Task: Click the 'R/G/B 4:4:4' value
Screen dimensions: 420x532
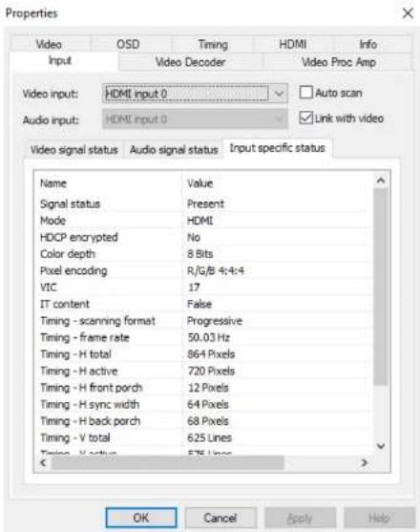Action: tap(216, 270)
